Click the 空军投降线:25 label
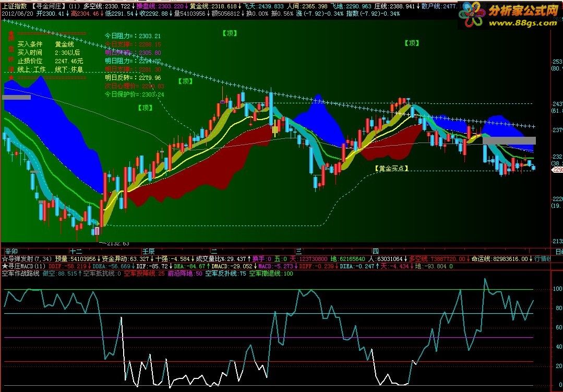Screen dimensions: 563x392 click(144, 274)
